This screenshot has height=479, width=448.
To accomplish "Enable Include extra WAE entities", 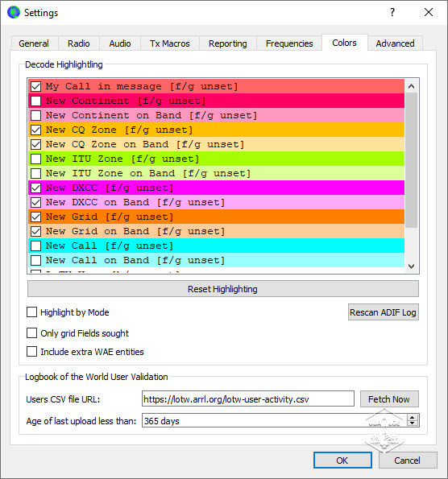I will (31, 352).
